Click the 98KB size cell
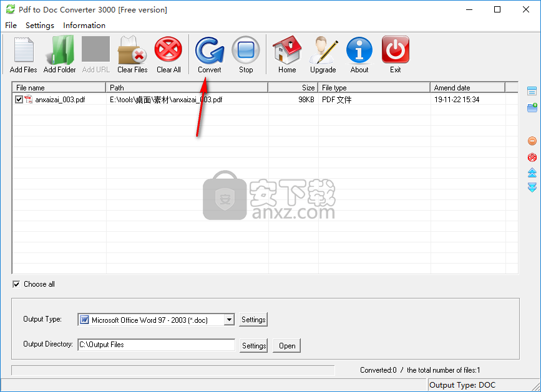Viewport: 541px width, 392px height. click(x=306, y=100)
